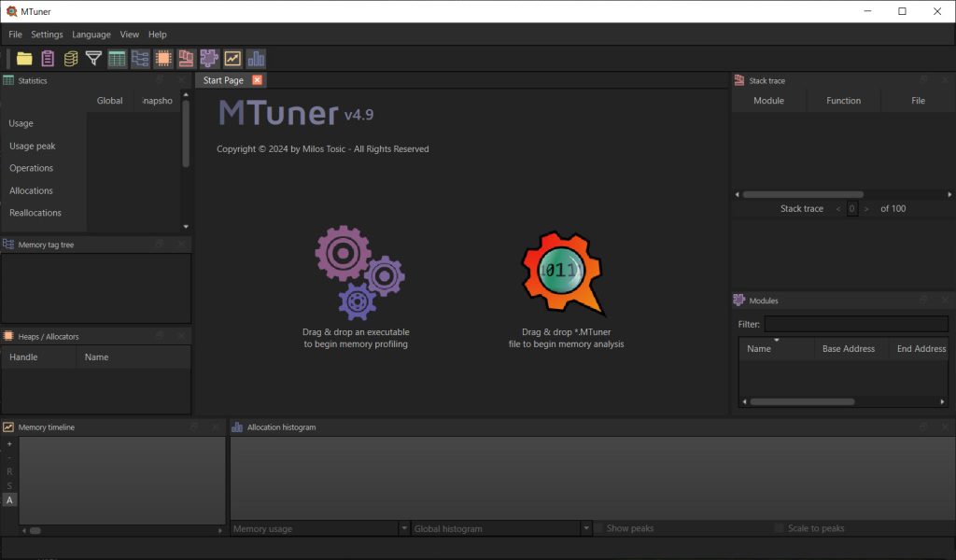Toggle Allocation histogram via bar chart toolbar icon
The width and height of the screenshot is (956, 560).
[256, 59]
